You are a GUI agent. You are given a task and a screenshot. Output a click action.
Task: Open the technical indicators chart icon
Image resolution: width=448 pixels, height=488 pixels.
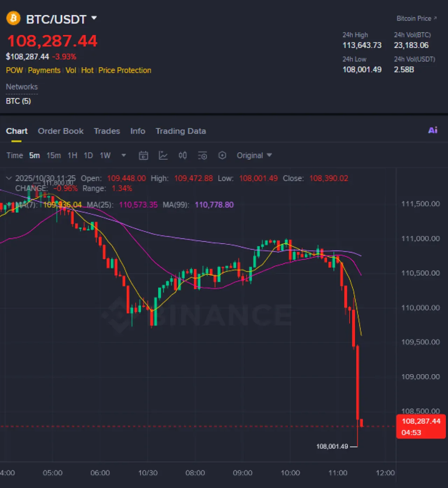click(x=163, y=155)
